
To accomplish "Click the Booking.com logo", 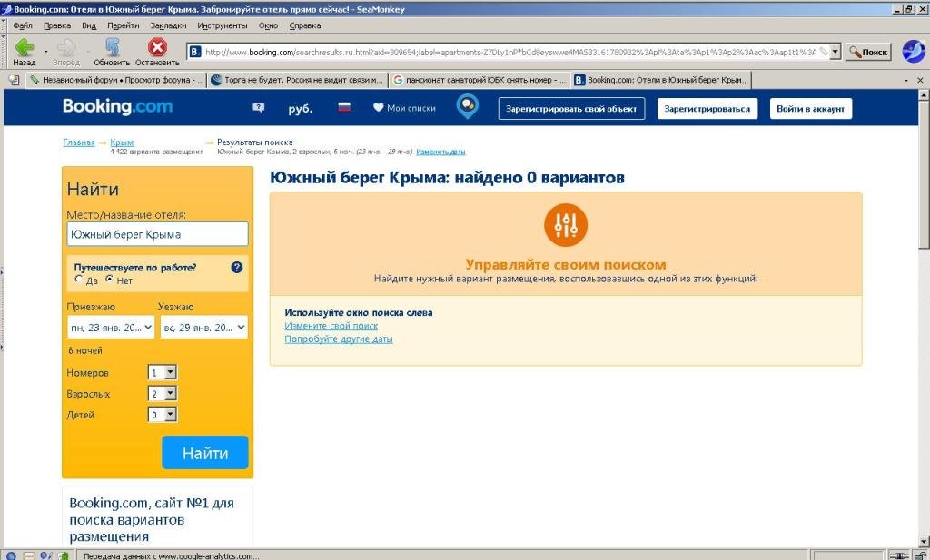I will pos(117,107).
